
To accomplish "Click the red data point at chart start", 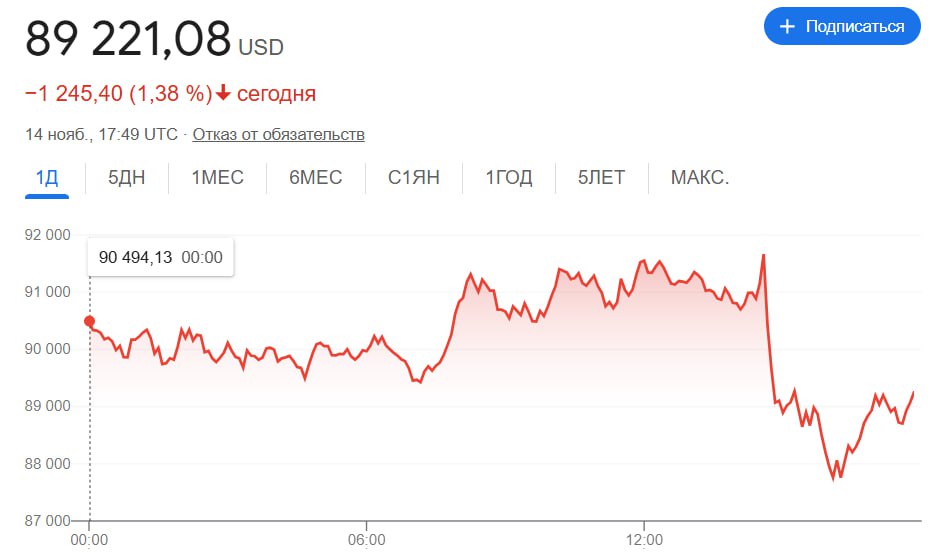I will tap(90, 321).
